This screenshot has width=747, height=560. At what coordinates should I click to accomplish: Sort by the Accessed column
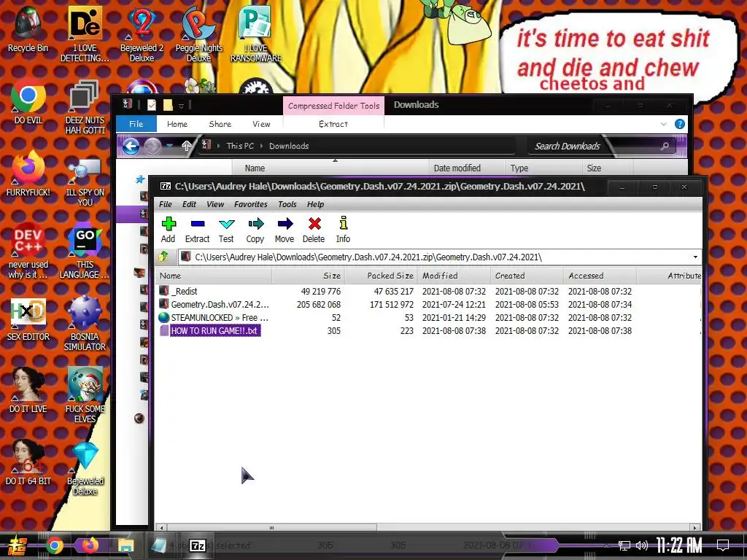point(600,276)
